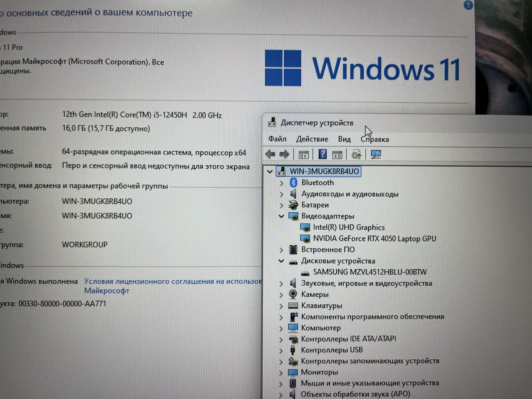Collapse the Дисковые устройства category
Screen dimensions: 532x399
pyautogui.click(x=281, y=261)
